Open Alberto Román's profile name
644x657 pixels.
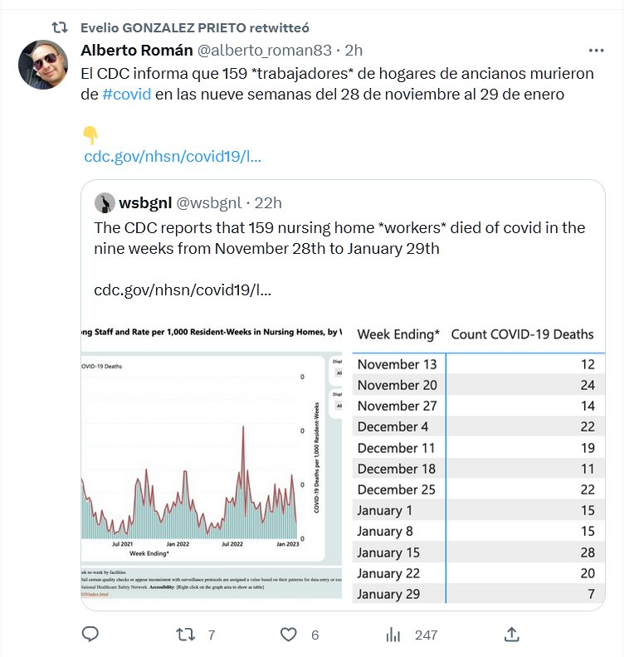136,50
